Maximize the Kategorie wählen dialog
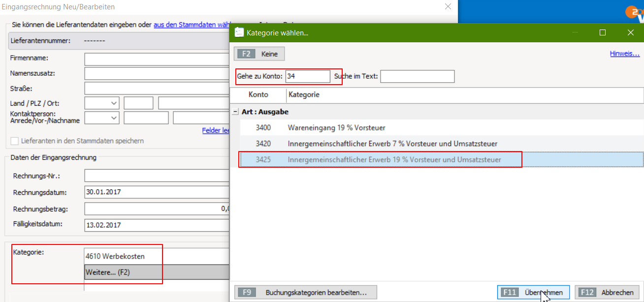Screen dimensions: 644x302 click(603, 32)
